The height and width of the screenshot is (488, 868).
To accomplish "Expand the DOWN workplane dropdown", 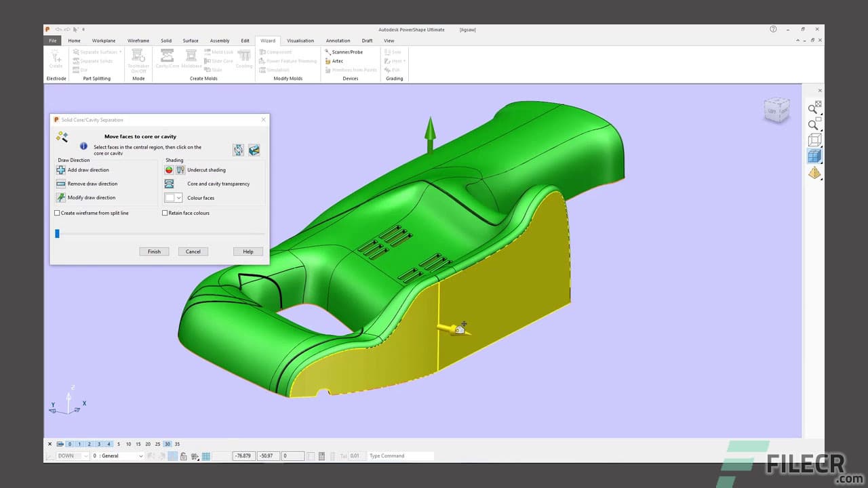I will pyautogui.click(x=86, y=455).
